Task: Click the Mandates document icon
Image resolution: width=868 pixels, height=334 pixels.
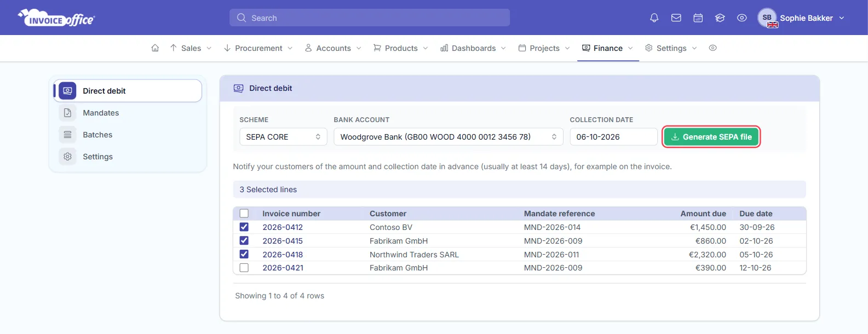Action: pos(67,113)
